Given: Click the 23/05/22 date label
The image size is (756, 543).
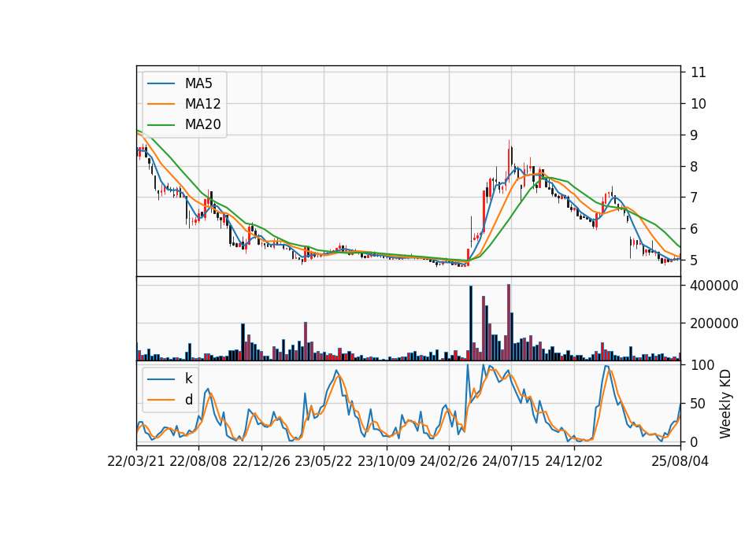Looking at the screenshot, I should click(324, 461).
